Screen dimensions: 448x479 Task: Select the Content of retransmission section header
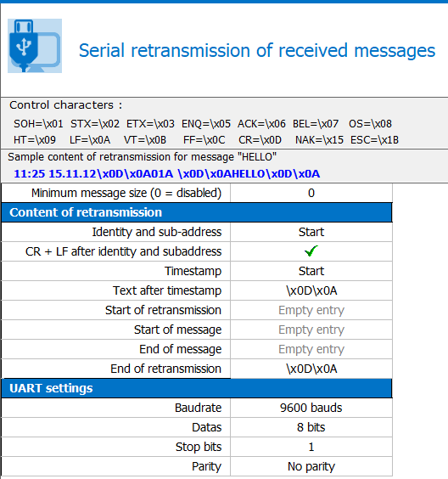coord(197,212)
